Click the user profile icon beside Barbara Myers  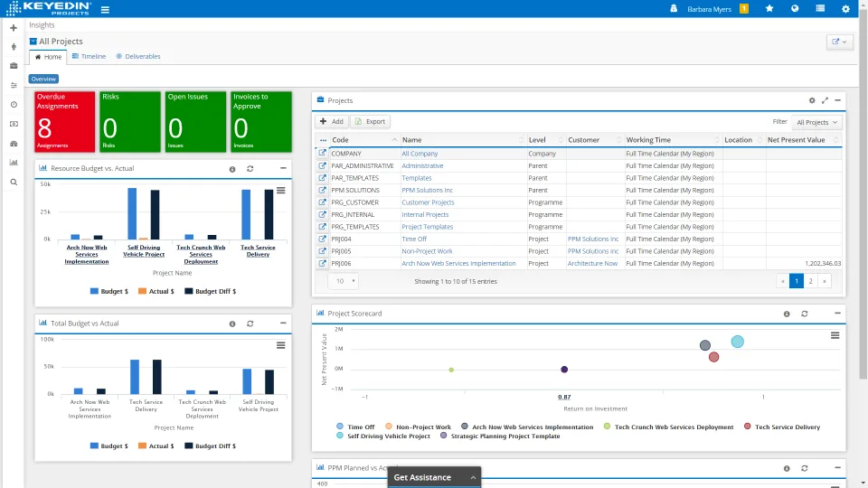[x=674, y=9]
